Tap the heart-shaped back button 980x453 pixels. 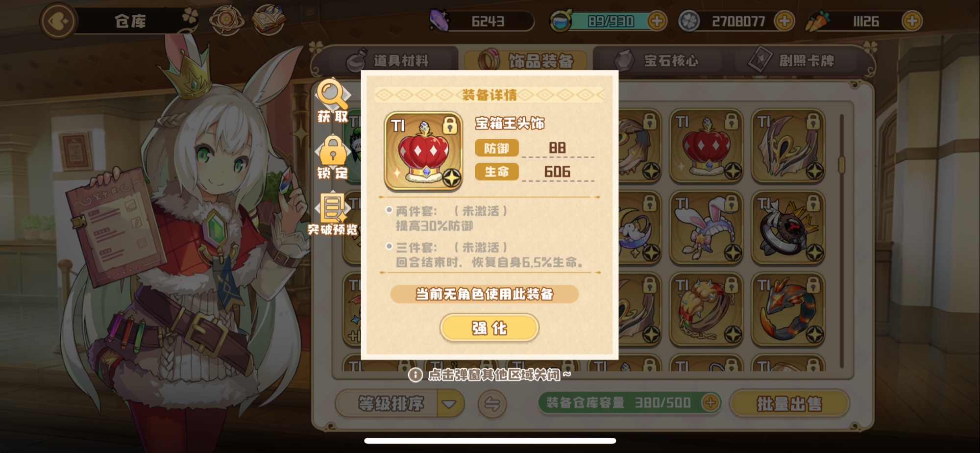(58, 22)
